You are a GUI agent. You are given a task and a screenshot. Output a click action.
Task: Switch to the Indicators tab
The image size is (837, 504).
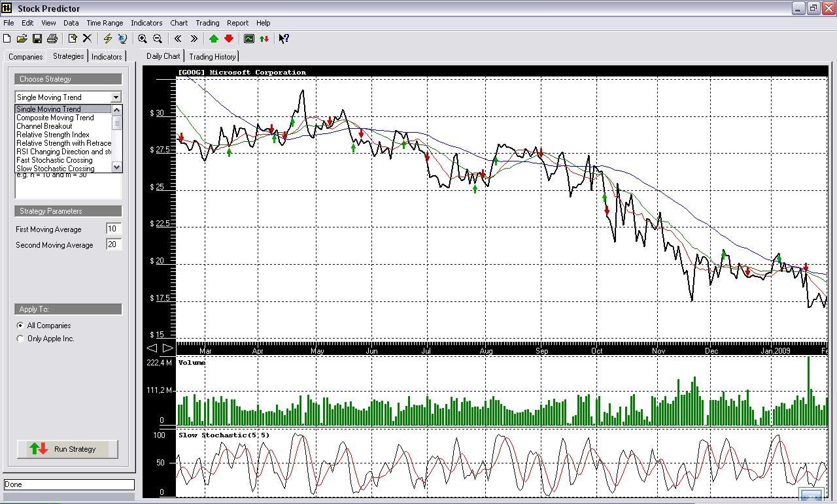coord(107,56)
